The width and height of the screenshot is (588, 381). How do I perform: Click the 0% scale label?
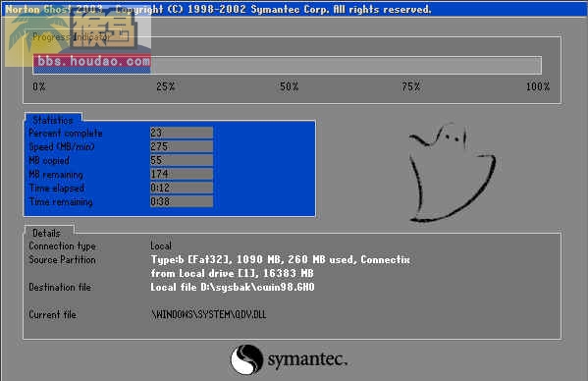coord(39,86)
